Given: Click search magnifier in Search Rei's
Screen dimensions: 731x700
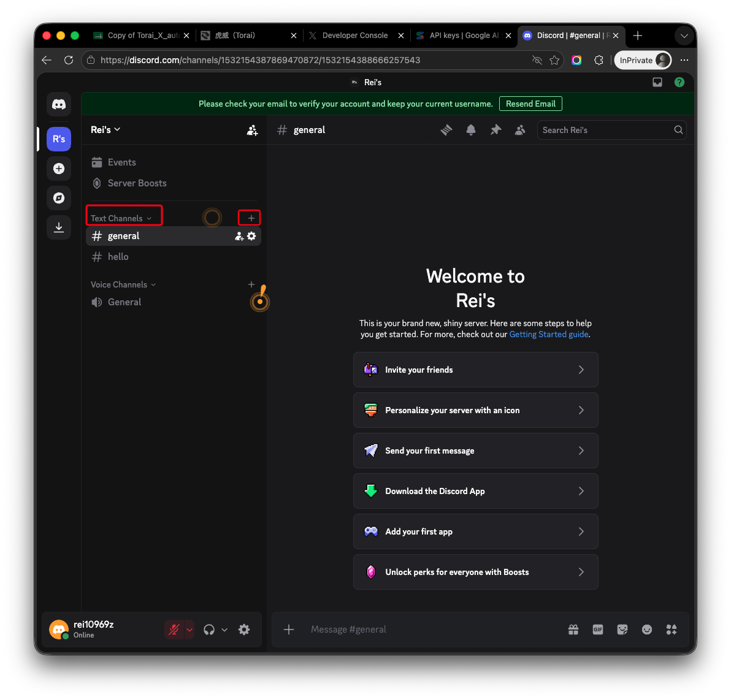Looking at the screenshot, I should pos(678,130).
